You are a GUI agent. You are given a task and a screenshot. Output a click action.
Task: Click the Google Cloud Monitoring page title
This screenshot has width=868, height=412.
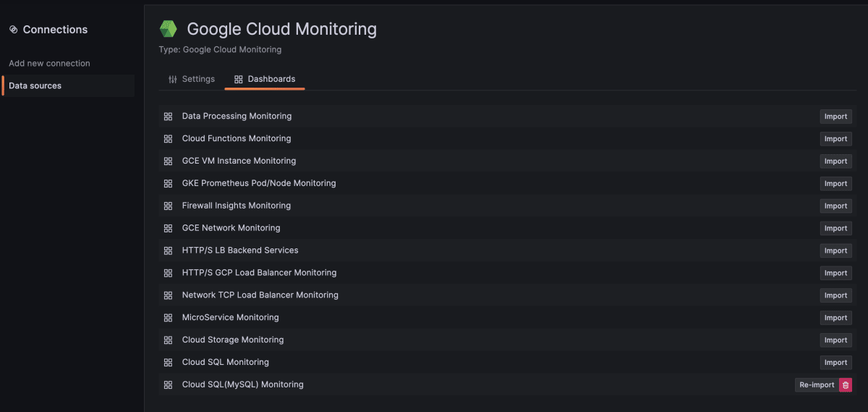[281, 29]
